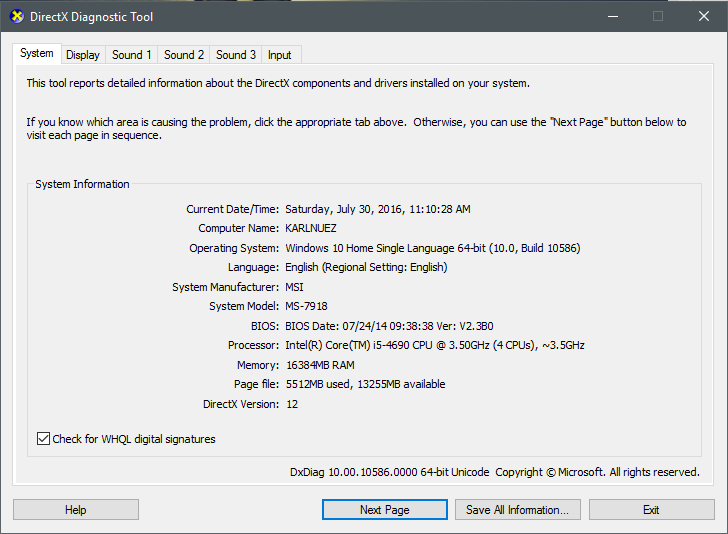Click the Windows 10 Home operating system value

point(432,248)
